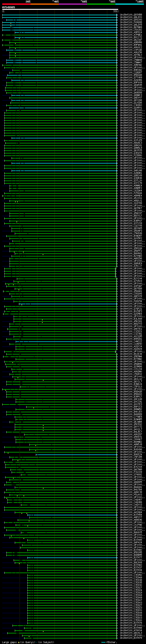The width and height of the screenshot is (146, 644).
Task: Select the UniRef100_A5JSS1 label
Action: 131,198
